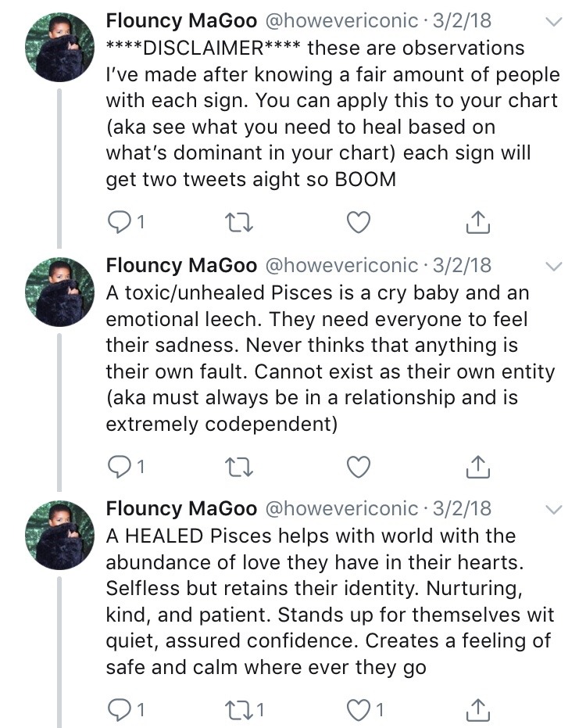This screenshot has height=728, width=586.
Task: Tap @howevericonic handle on HEALED Pisces tweet
Action: tap(342, 509)
